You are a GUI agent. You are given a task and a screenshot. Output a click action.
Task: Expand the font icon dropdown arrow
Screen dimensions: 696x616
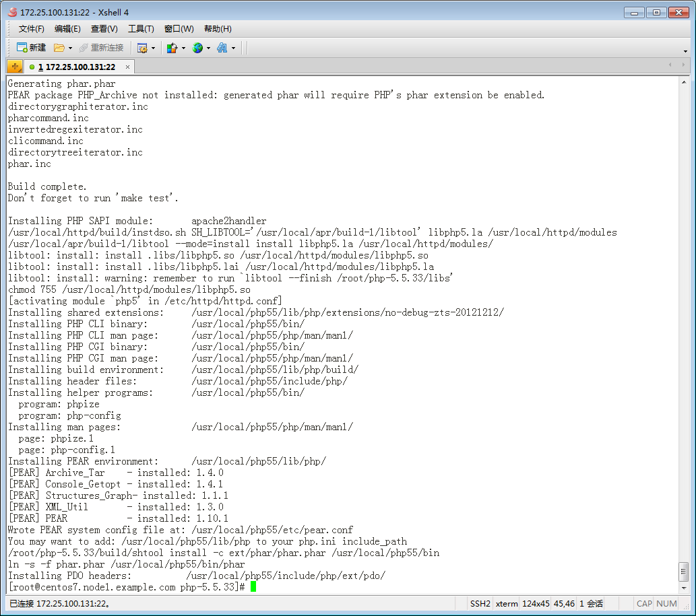click(x=234, y=48)
